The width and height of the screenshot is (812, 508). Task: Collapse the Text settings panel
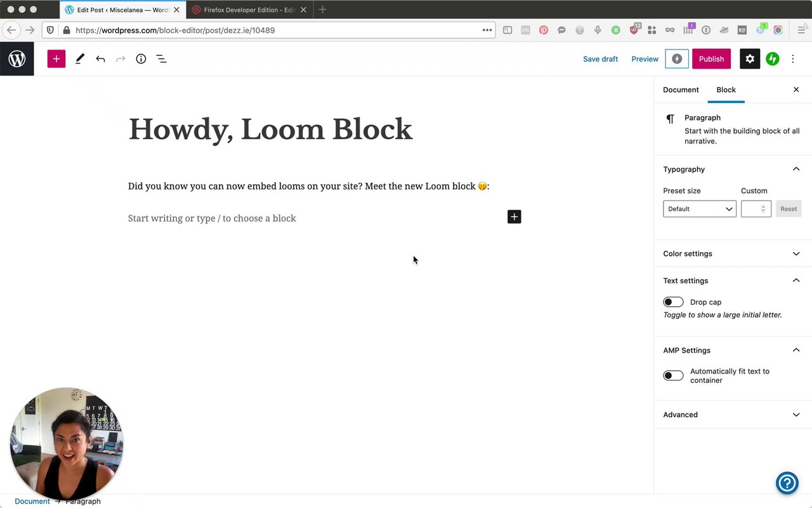click(796, 281)
